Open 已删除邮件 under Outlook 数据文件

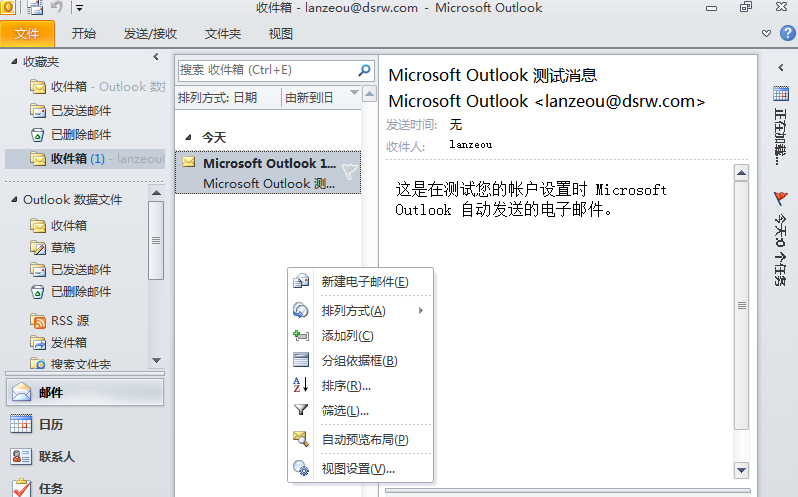(x=70, y=291)
